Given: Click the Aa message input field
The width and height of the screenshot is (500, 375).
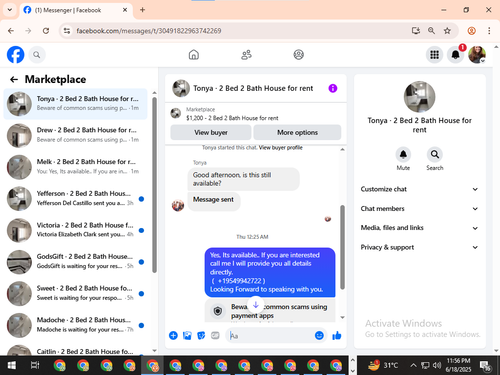Looking at the screenshot, I should [x=271, y=336].
